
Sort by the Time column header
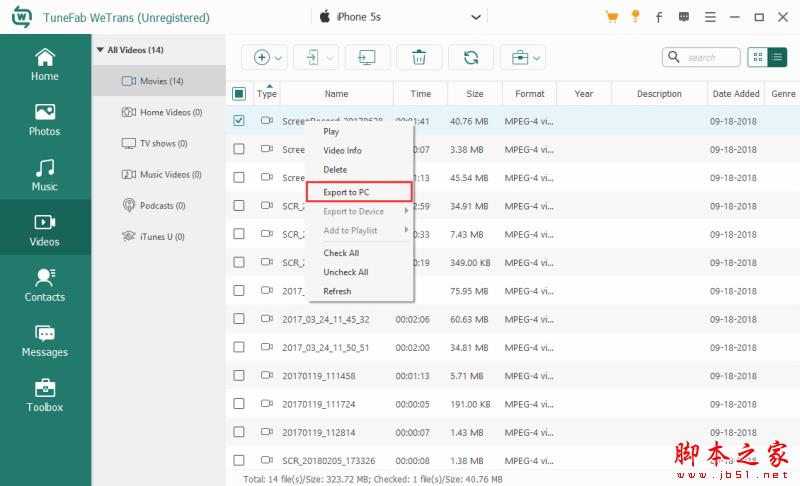[420, 94]
